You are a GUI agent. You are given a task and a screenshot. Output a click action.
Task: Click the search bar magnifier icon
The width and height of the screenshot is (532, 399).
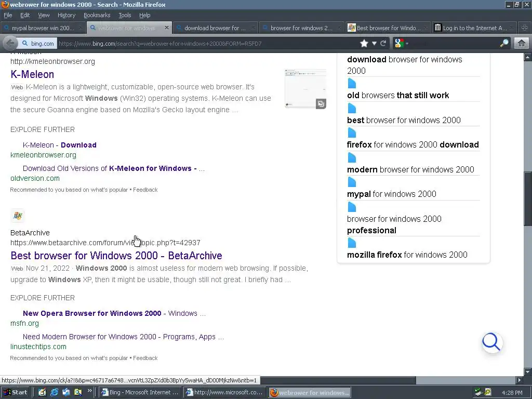tap(504, 44)
